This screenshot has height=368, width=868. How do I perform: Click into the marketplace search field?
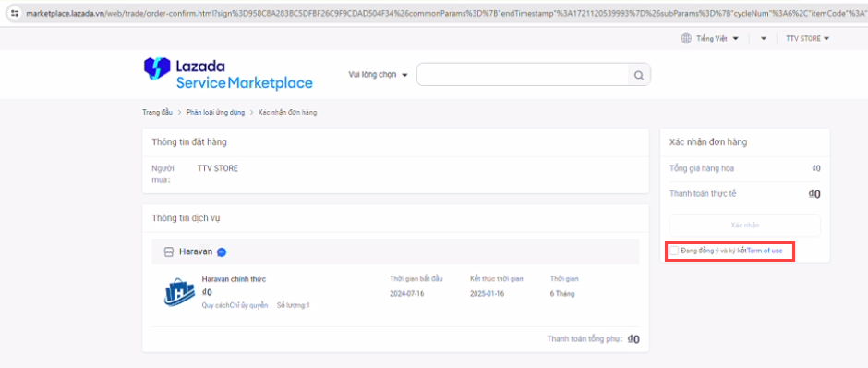(x=523, y=75)
